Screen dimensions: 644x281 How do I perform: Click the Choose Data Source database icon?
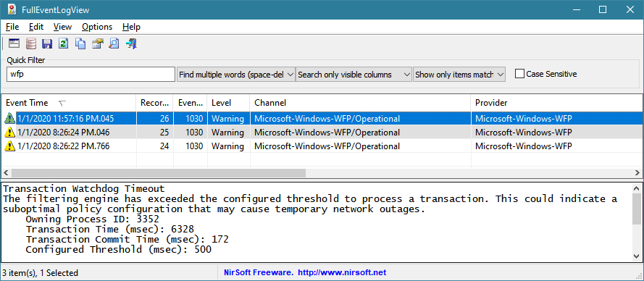31,43
